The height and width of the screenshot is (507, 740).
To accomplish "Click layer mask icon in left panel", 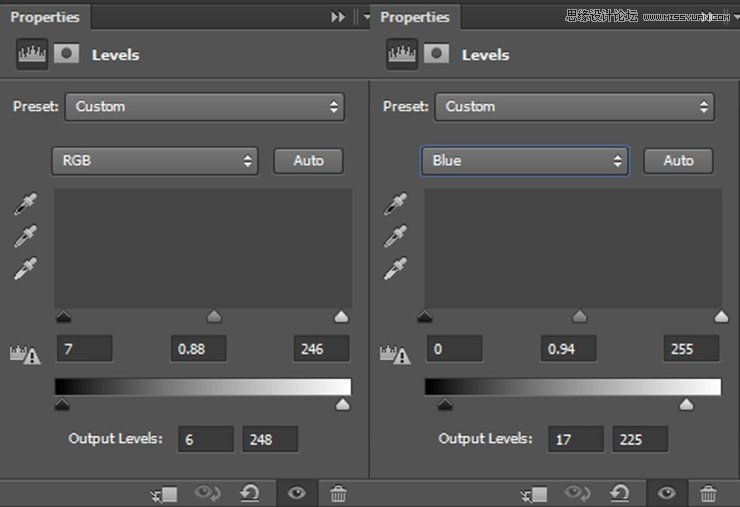I will click(x=67, y=54).
